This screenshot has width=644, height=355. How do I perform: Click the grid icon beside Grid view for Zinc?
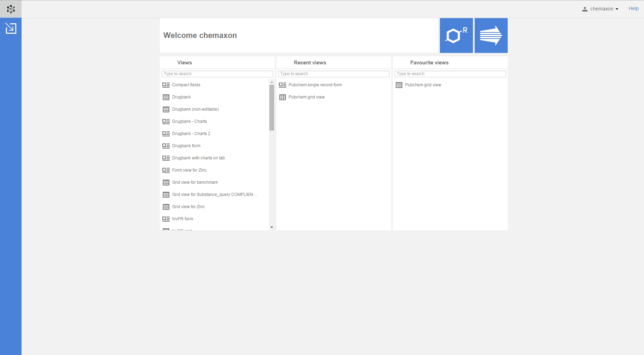coord(166,206)
